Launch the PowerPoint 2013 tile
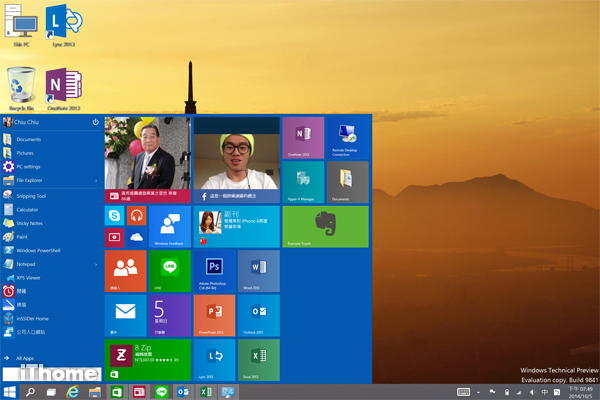 click(x=214, y=315)
